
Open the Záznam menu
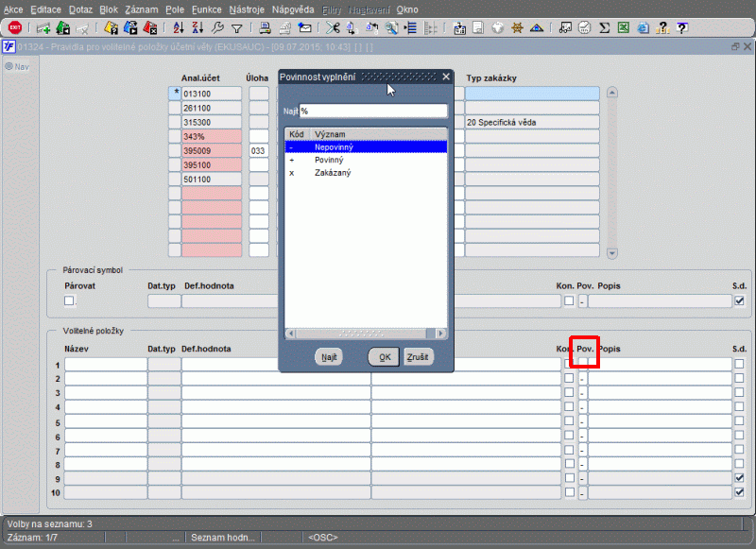click(141, 9)
